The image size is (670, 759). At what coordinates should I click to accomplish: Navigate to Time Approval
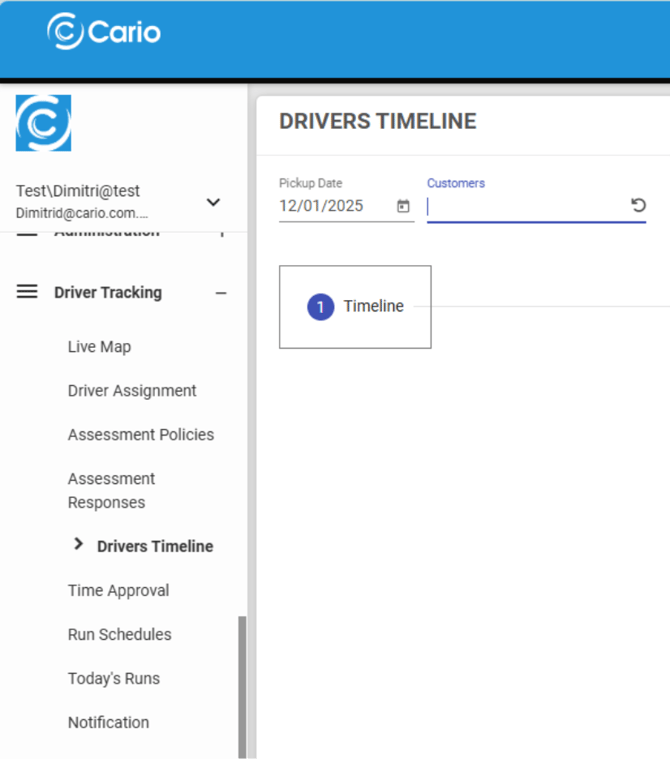(x=118, y=591)
